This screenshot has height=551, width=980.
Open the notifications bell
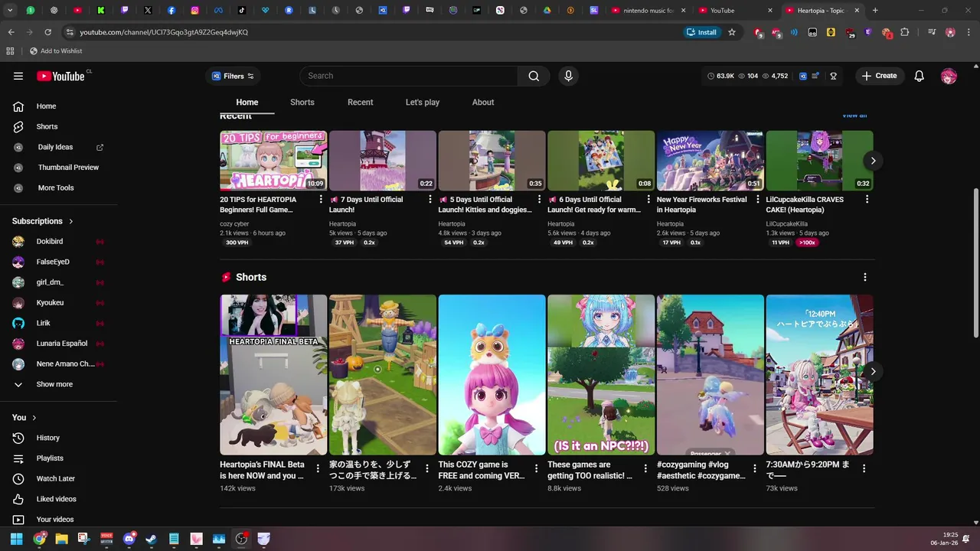coord(920,76)
